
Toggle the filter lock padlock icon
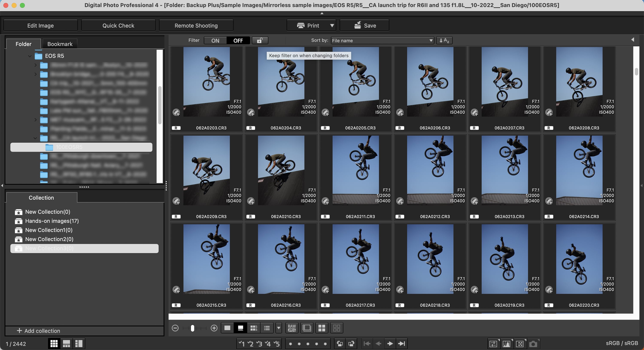[x=260, y=40]
